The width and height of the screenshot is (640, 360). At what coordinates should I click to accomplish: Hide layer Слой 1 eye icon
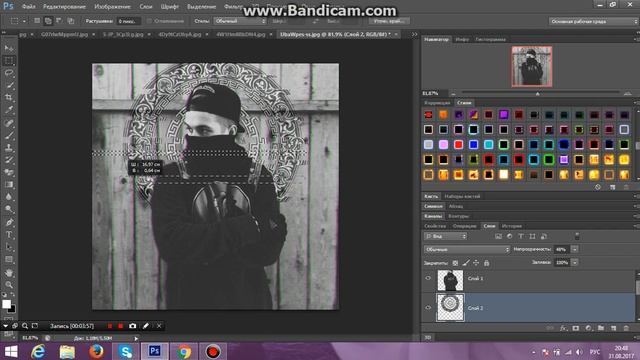click(x=428, y=278)
